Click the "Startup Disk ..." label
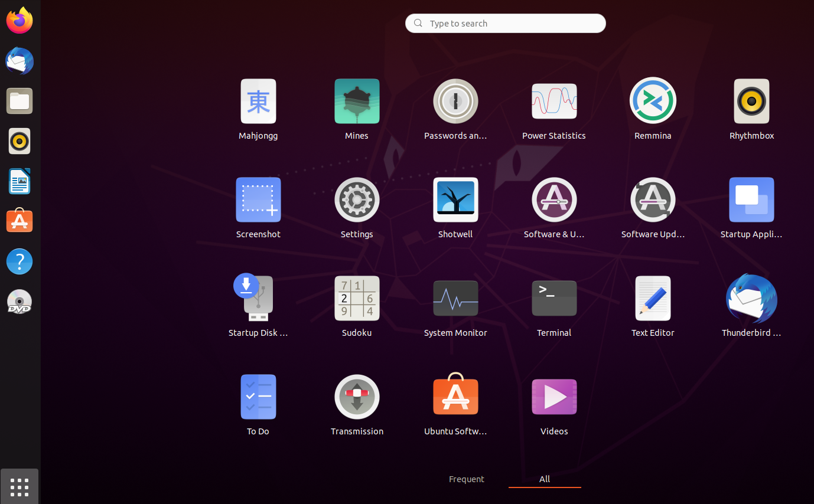The height and width of the screenshot is (504, 814). (x=258, y=333)
